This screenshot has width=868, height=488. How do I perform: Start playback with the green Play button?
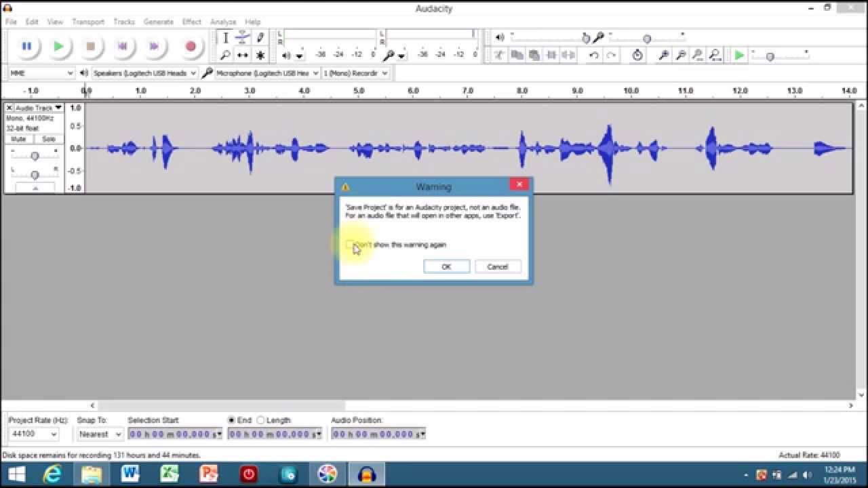tap(58, 46)
